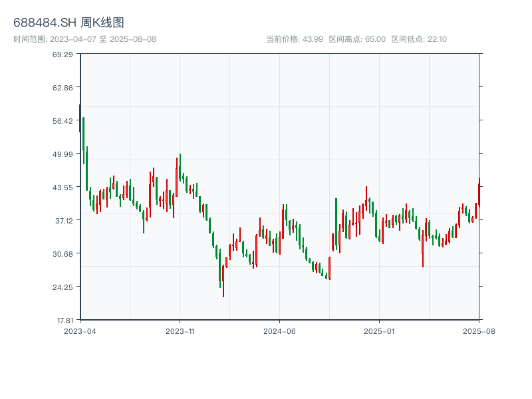
Task: Click the x-axis label 2025-08
Action: tap(479, 331)
